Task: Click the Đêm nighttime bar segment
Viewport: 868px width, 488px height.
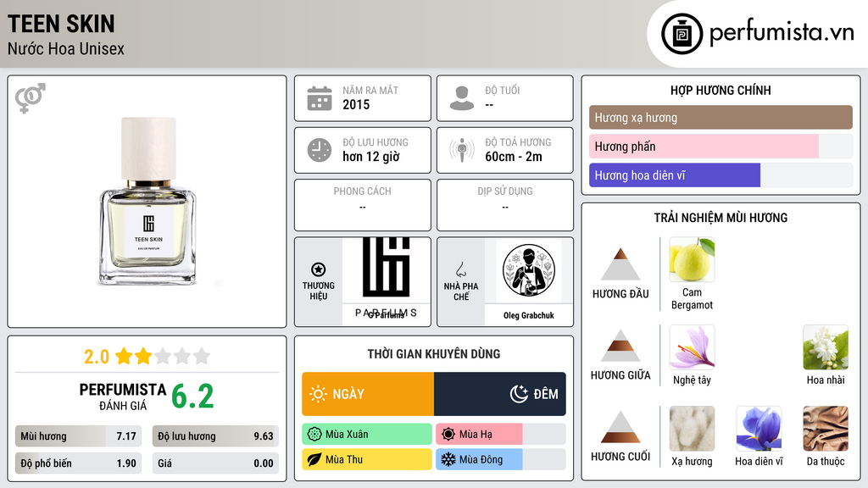Action: (x=500, y=394)
